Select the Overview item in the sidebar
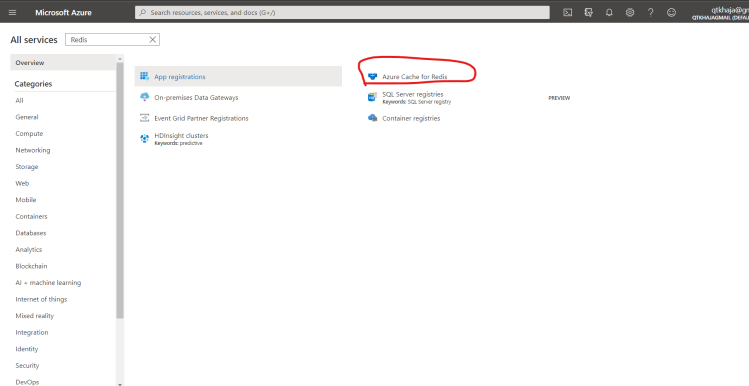 [x=63, y=63]
